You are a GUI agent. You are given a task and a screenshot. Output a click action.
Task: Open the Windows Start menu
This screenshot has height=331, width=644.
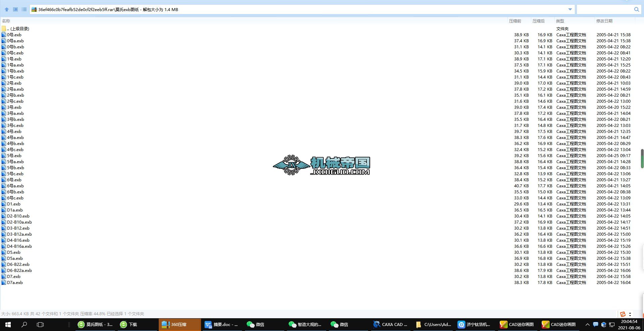8,325
